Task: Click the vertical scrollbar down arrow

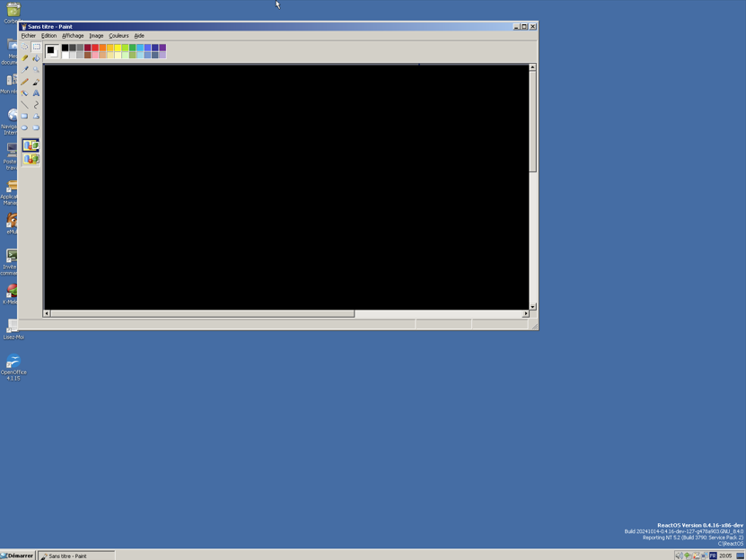Action: click(533, 306)
